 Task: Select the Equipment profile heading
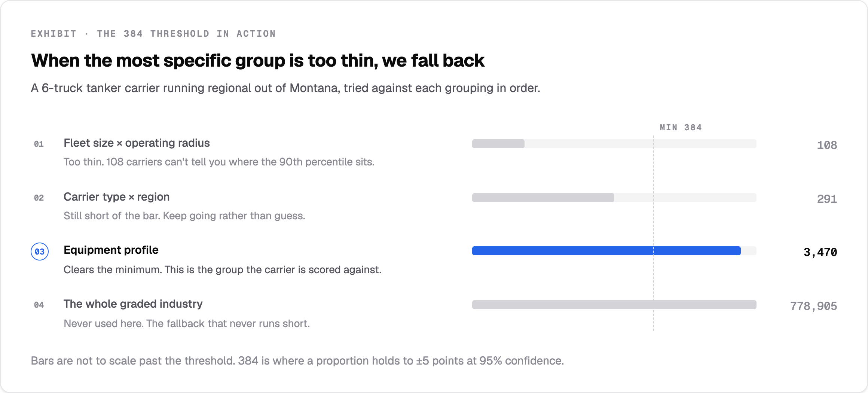pos(111,250)
